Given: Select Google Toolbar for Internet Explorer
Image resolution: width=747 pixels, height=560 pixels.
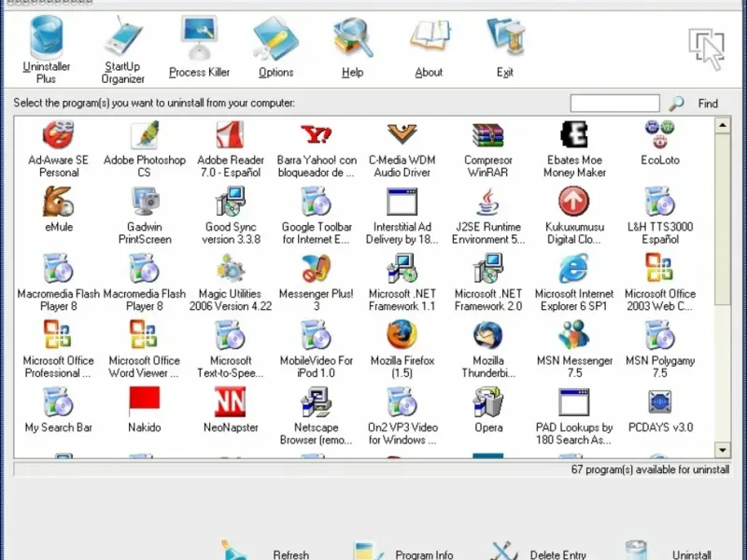Looking at the screenshot, I should 317,216.
